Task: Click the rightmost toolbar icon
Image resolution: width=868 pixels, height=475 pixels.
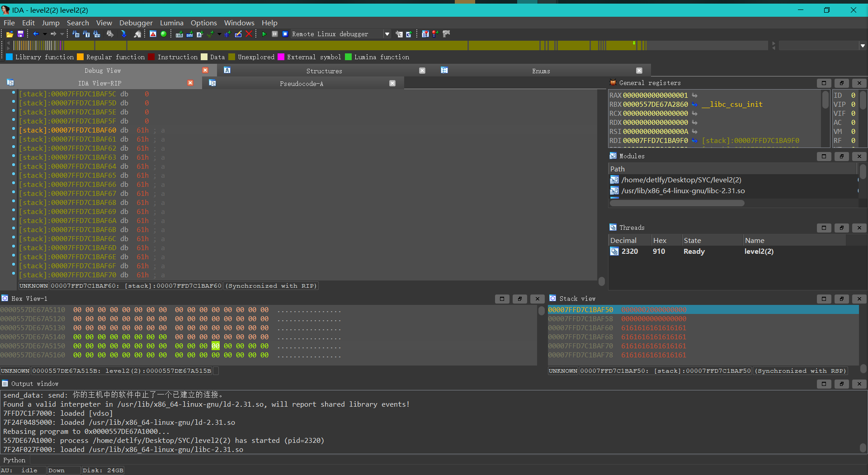Action: [446, 34]
